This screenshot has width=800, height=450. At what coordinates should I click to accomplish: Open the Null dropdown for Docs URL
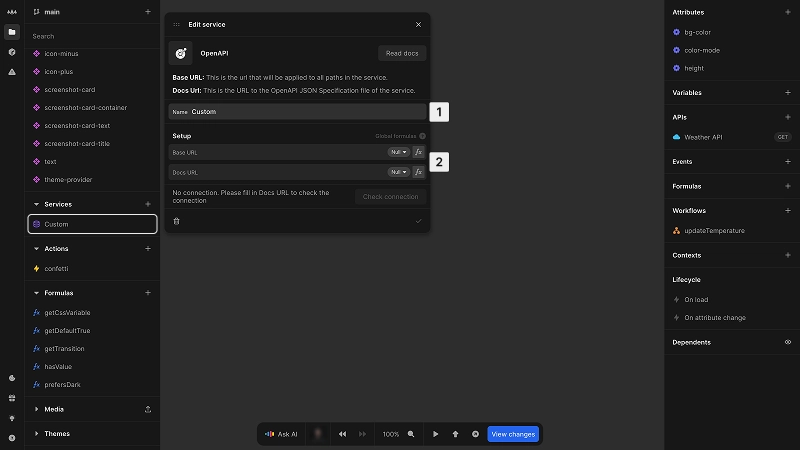[x=398, y=172]
